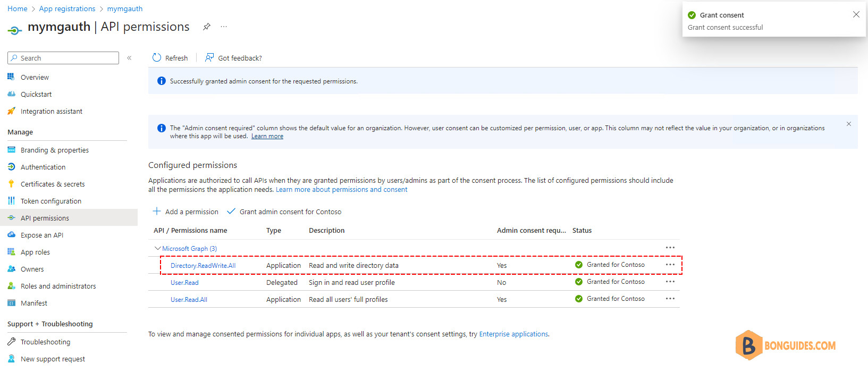
Task: Click Granted for Contoso in Directory.ReadWrite.All row
Action: [616, 265]
